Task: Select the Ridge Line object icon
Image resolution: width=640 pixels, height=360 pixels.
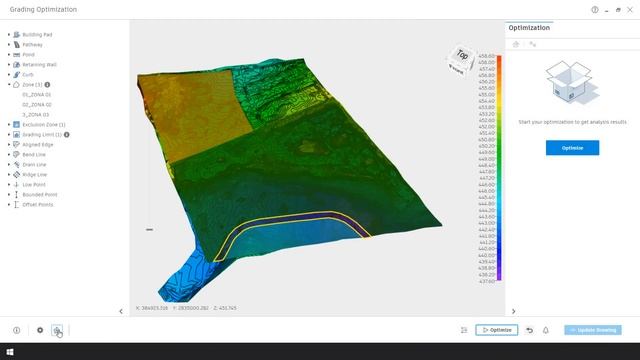Action: [17, 174]
